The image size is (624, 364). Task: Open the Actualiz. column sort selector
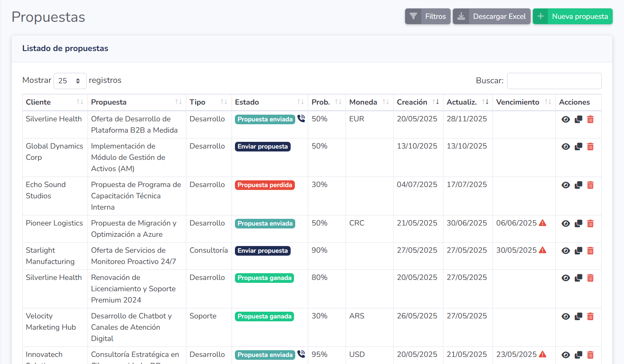click(x=486, y=102)
